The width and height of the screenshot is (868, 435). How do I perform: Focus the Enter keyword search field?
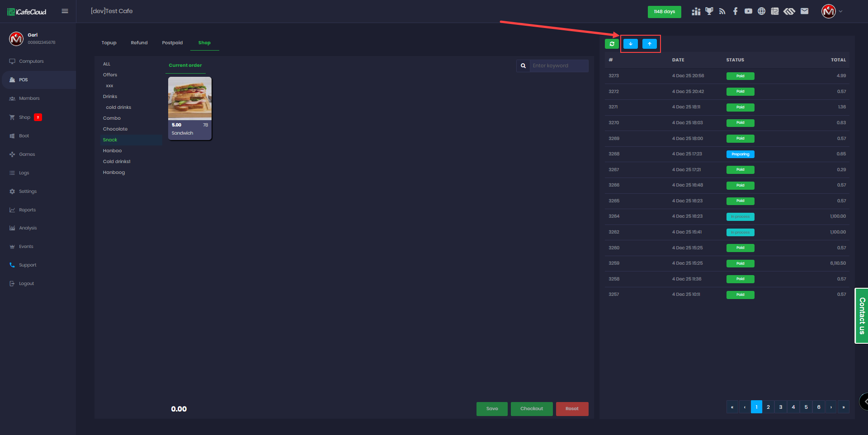pyautogui.click(x=559, y=66)
